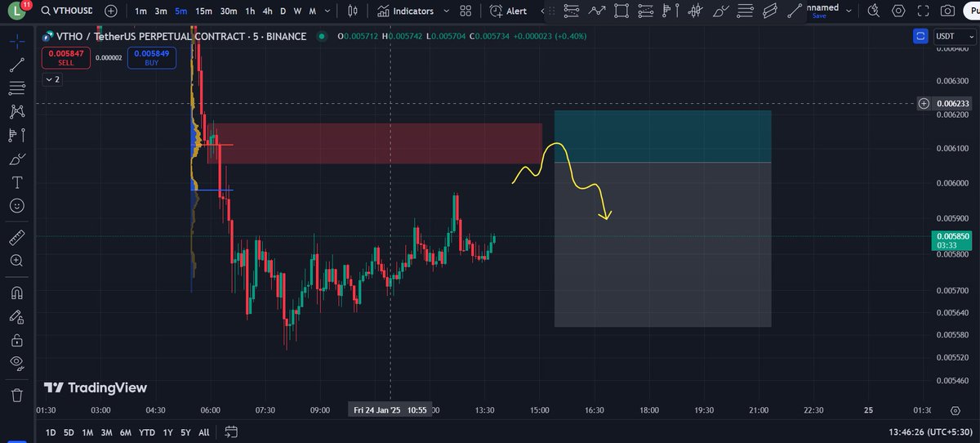Select the ruler measure tool
The image size is (980, 443).
point(17,238)
